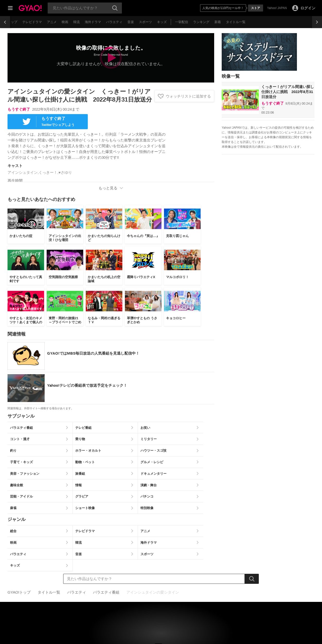Select 海外ドラマ in the nav bar
This screenshot has width=322, height=644.
coord(93,22)
